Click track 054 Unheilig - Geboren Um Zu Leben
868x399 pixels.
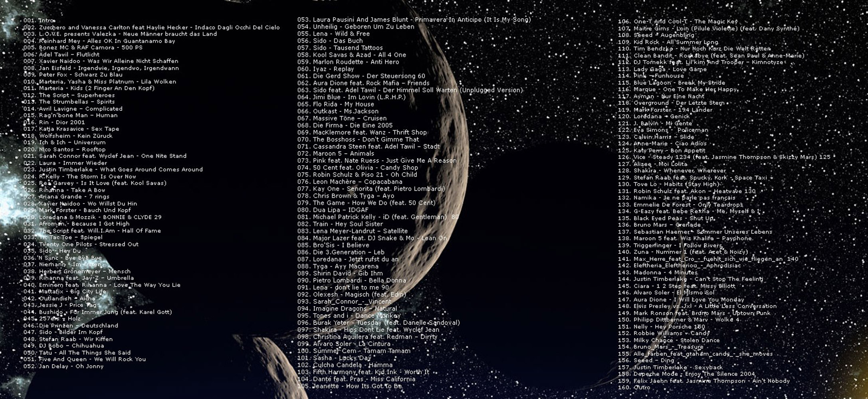[356, 27]
